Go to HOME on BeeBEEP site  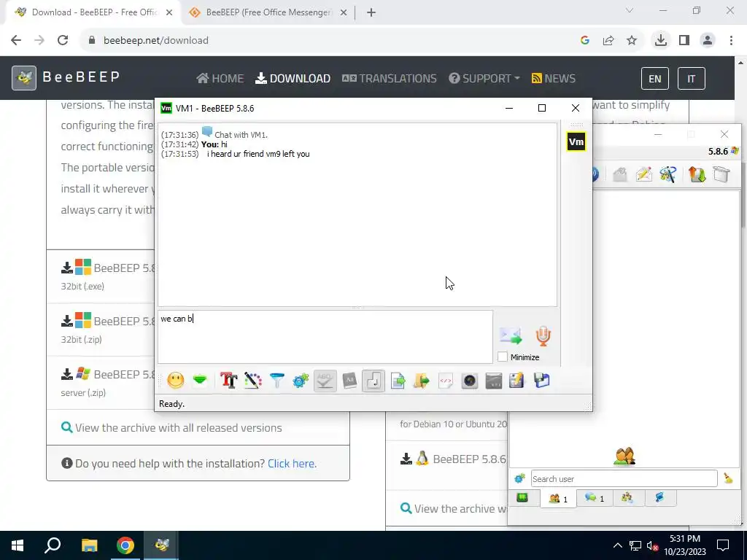220,78
